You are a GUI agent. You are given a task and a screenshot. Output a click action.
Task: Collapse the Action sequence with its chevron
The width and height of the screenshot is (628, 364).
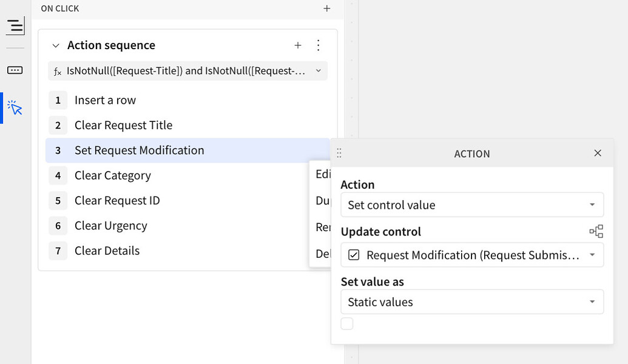coord(55,45)
